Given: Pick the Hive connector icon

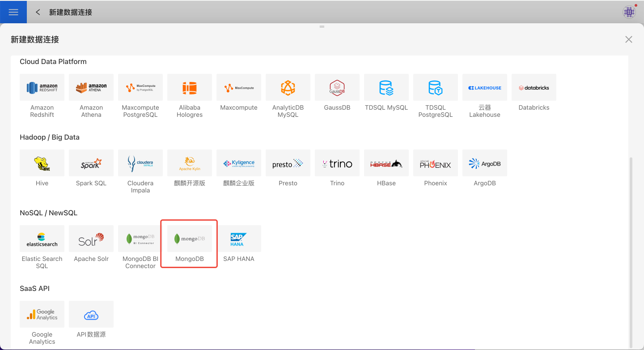Looking at the screenshot, I should [x=42, y=163].
